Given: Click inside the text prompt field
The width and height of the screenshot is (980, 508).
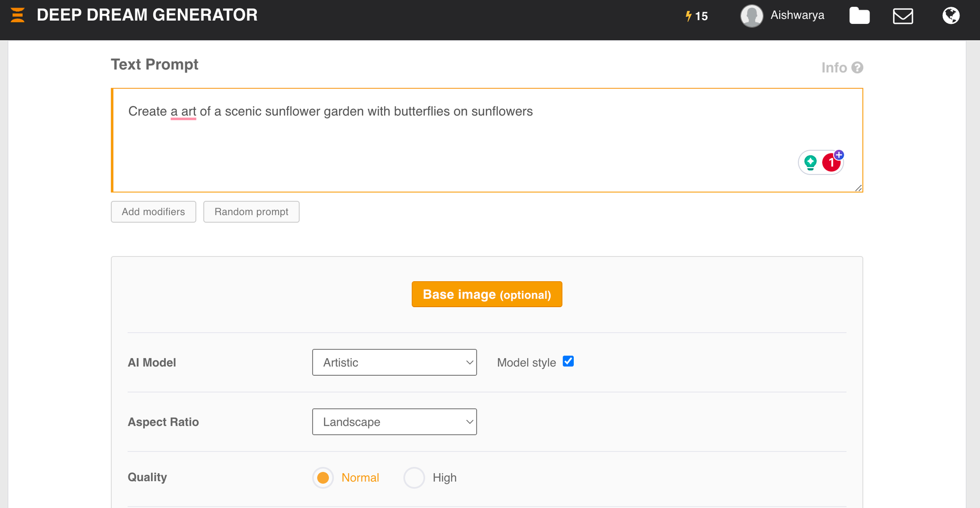Looking at the screenshot, I should (x=441, y=147).
